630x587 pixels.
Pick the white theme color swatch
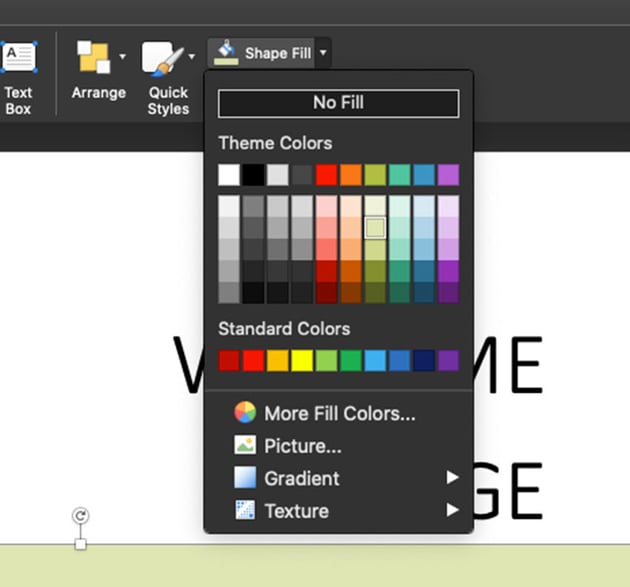tap(229, 175)
